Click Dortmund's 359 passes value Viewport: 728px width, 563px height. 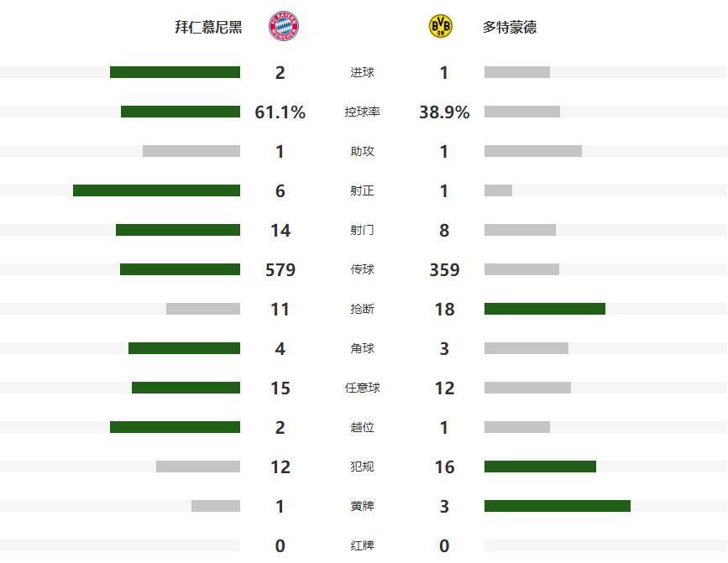click(x=444, y=269)
